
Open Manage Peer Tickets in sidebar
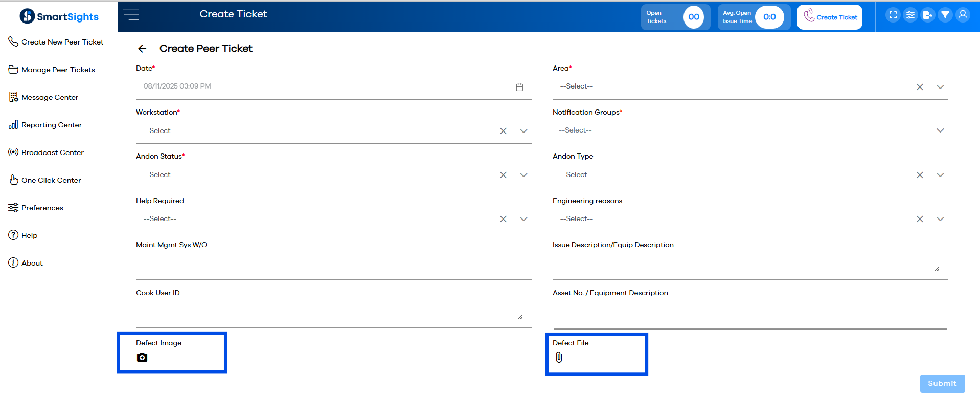58,70
